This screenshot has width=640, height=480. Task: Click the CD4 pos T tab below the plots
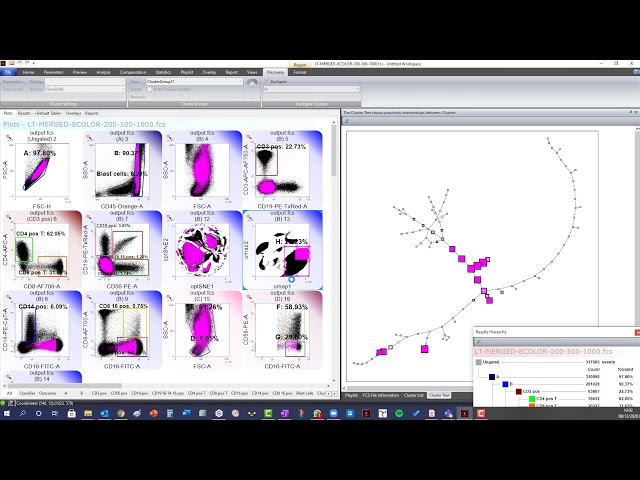click(x=196, y=393)
